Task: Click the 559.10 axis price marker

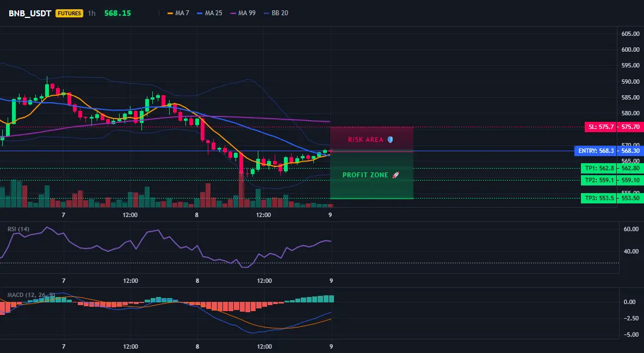Action: point(630,180)
